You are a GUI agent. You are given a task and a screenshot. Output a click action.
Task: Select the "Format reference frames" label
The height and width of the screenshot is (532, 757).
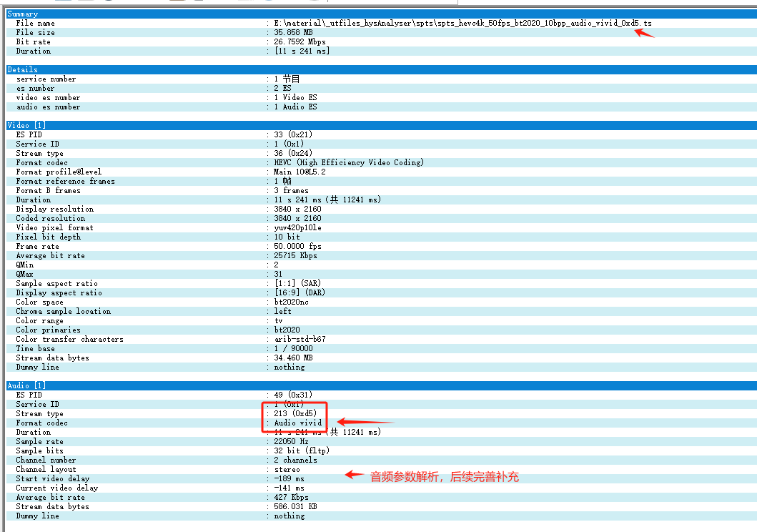(66, 182)
